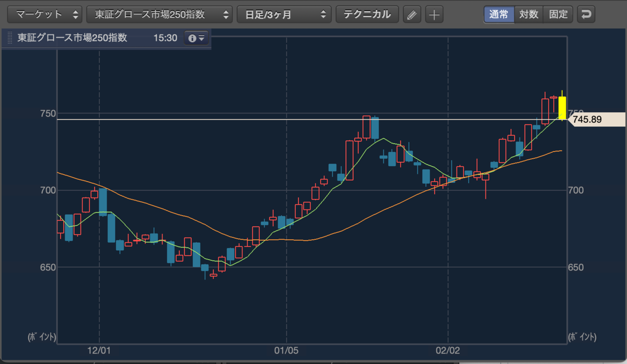The image size is (627, 364).
Task: Click the 東証グロース市場250指数 panel title
Action: coord(72,39)
